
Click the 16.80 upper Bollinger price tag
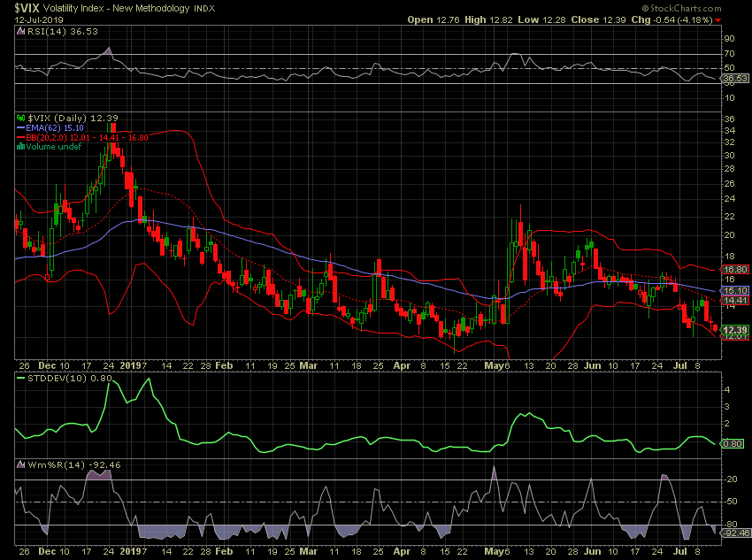[x=736, y=270]
